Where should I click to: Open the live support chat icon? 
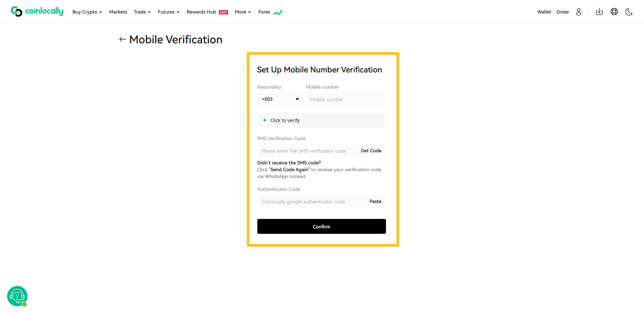(17, 296)
